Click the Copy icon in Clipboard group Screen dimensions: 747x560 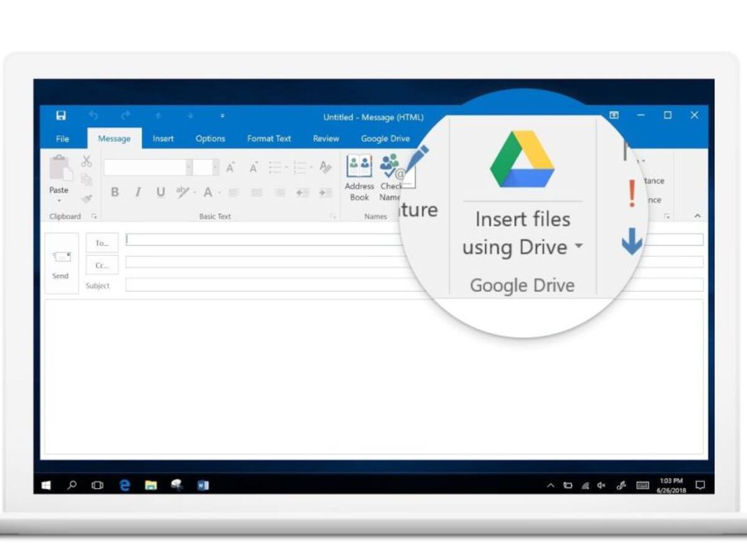[87, 179]
